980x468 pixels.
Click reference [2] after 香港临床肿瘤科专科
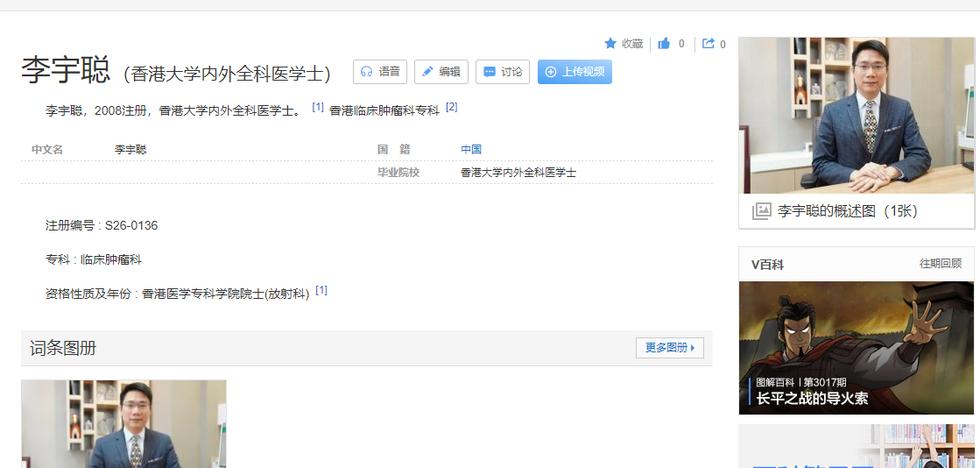tap(451, 108)
